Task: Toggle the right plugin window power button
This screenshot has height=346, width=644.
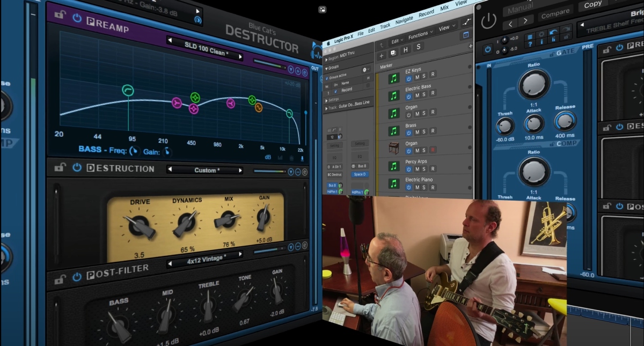Action: point(488,21)
